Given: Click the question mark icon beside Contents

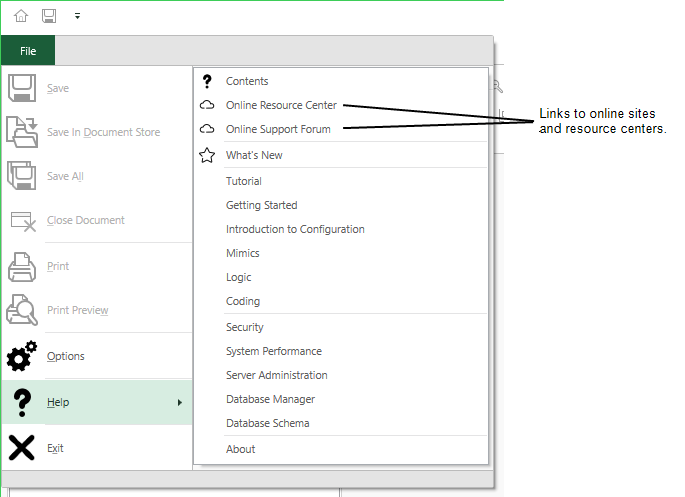Looking at the screenshot, I should tap(207, 81).
